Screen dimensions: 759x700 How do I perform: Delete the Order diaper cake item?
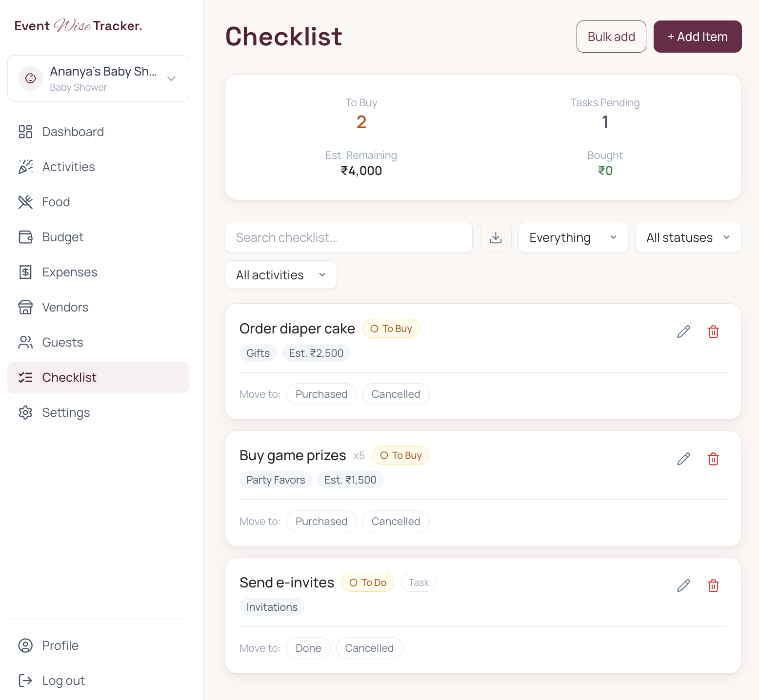tap(713, 332)
